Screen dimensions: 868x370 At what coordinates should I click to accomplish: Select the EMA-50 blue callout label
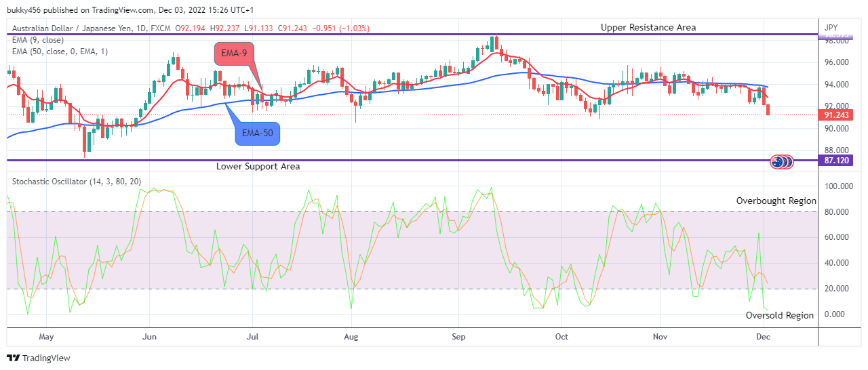point(258,133)
